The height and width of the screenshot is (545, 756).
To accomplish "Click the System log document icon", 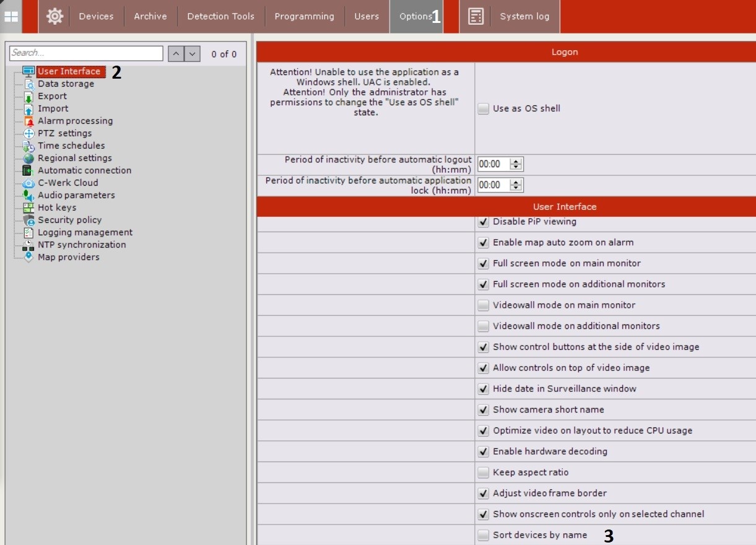I will [476, 16].
